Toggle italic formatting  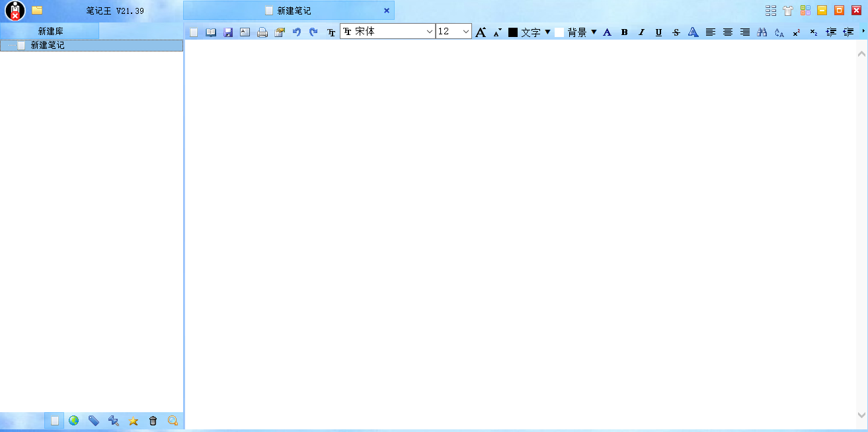click(x=641, y=32)
